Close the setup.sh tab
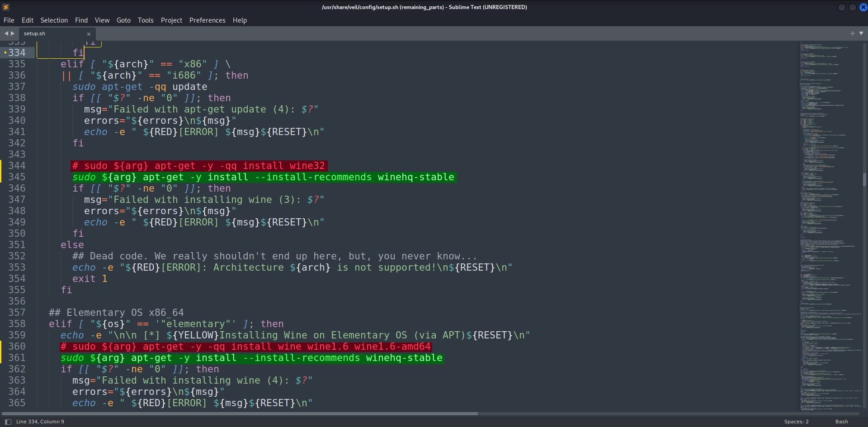 tap(89, 33)
